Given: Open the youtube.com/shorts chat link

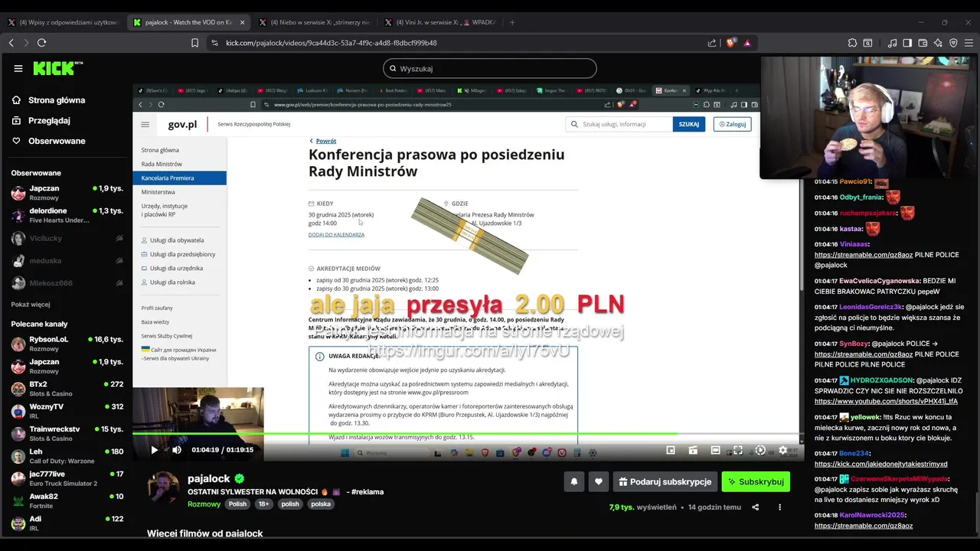Looking at the screenshot, I should (886, 401).
